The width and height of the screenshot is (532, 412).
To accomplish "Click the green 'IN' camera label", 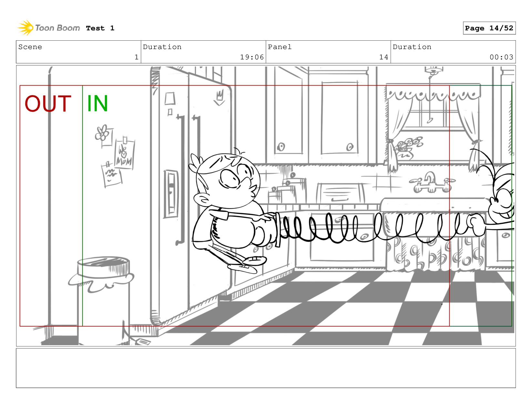I will [97, 104].
